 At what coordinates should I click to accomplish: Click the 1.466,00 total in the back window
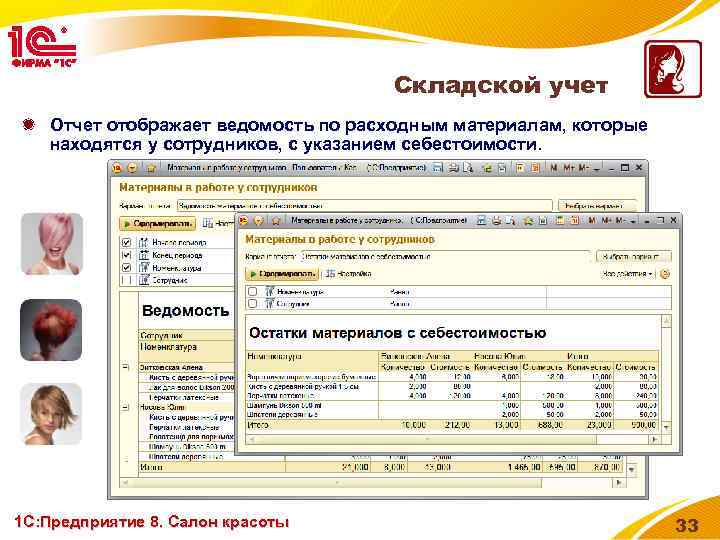coord(524,467)
